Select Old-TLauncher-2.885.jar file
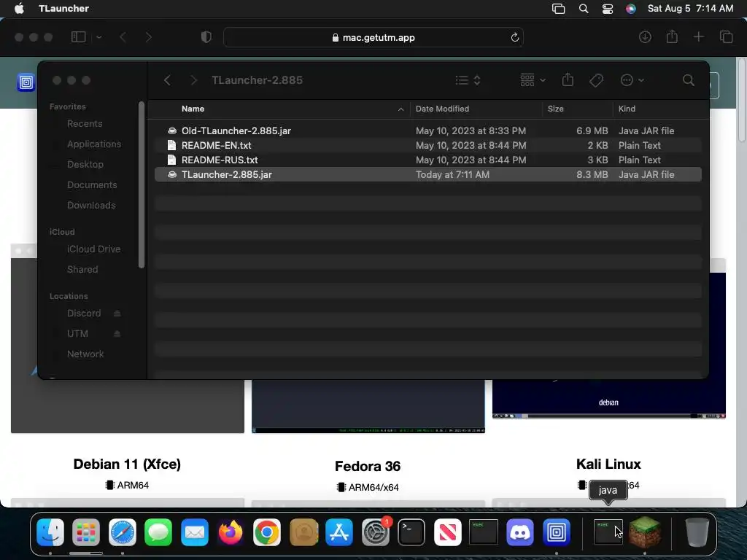This screenshot has width=747, height=560. 427,131
